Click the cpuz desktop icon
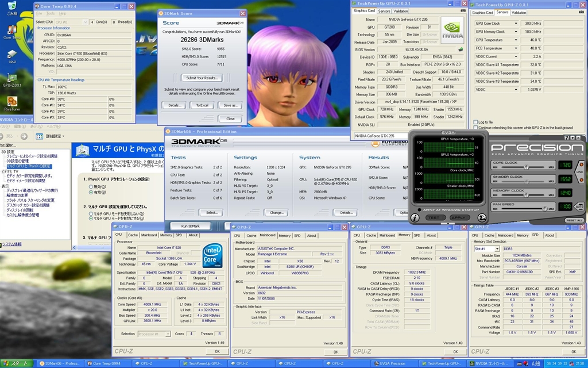Image resolution: width=588 pixels, height=368 pixels. [12, 55]
